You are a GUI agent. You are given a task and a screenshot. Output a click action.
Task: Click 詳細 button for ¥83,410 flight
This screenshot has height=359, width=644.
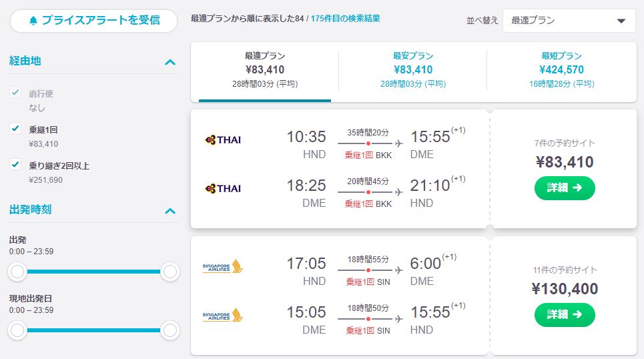pos(565,188)
